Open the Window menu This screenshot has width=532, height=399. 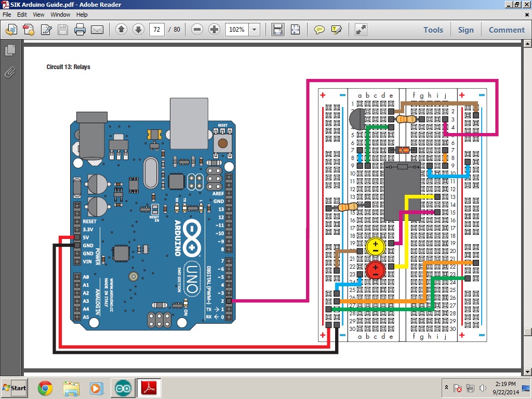pyautogui.click(x=60, y=14)
